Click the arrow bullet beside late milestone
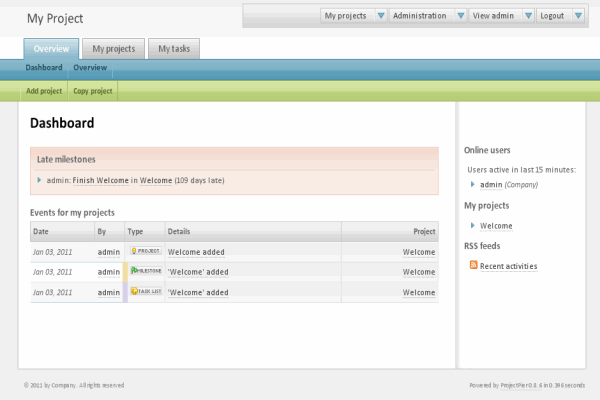 (39, 180)
